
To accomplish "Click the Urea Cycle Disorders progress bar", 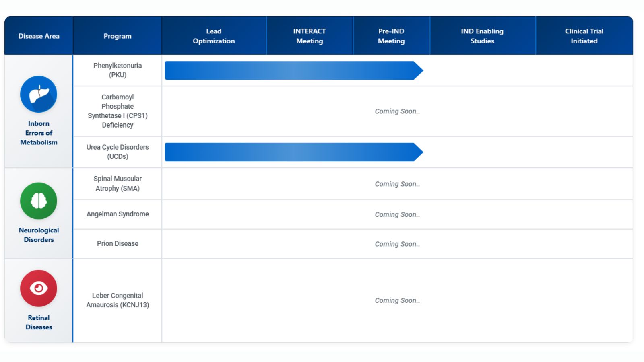I will [x=293, y=152].
